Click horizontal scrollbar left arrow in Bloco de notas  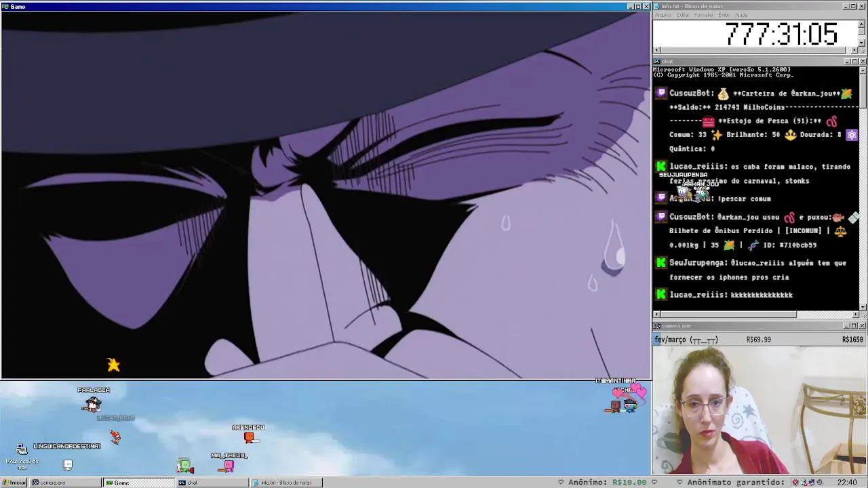pyautogui.click(x=656, y=50)
